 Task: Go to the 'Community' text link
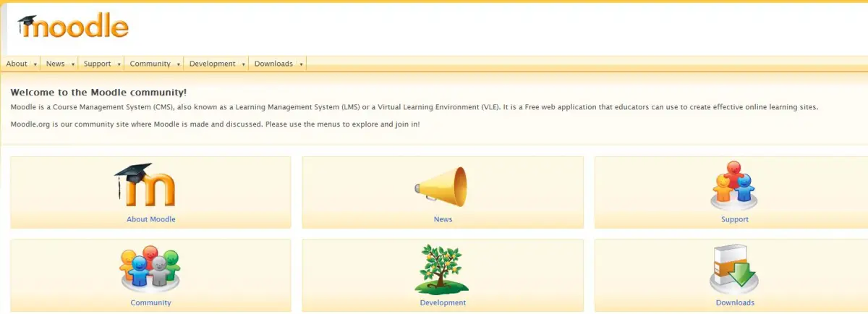150,302
